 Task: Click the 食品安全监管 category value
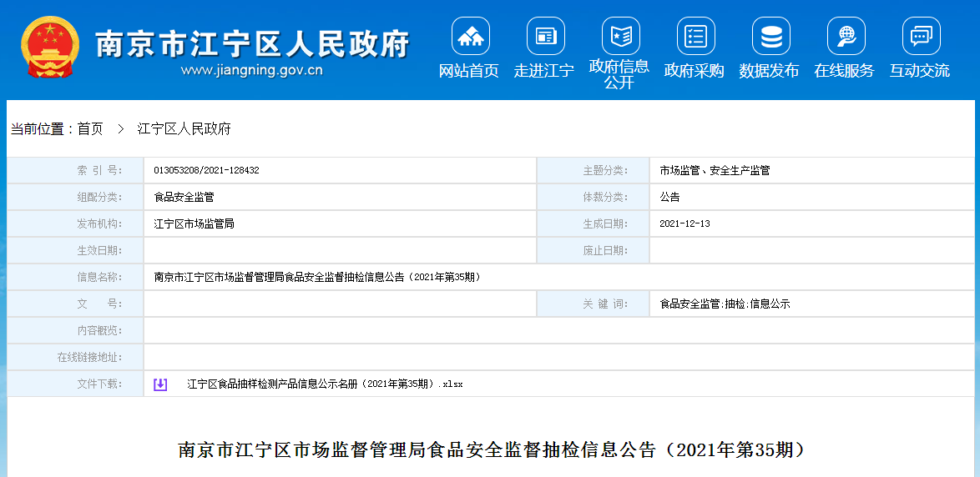(x=184, y=198)
